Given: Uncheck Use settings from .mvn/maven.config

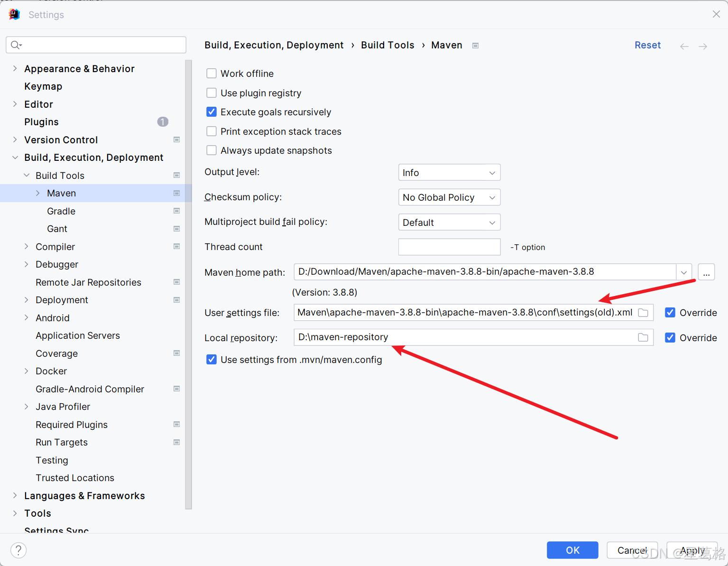Looking at the screenshot, I should point(212,360).
